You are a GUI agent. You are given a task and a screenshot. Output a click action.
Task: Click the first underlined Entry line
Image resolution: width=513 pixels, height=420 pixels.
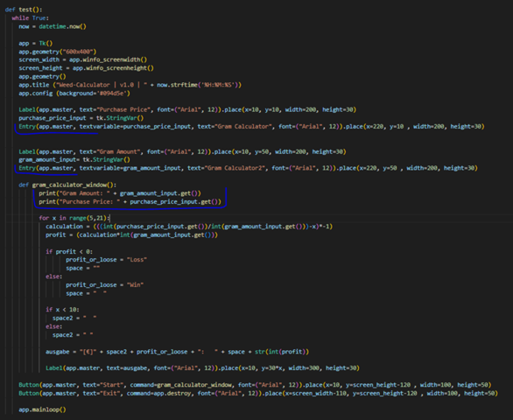click(251, 126)
